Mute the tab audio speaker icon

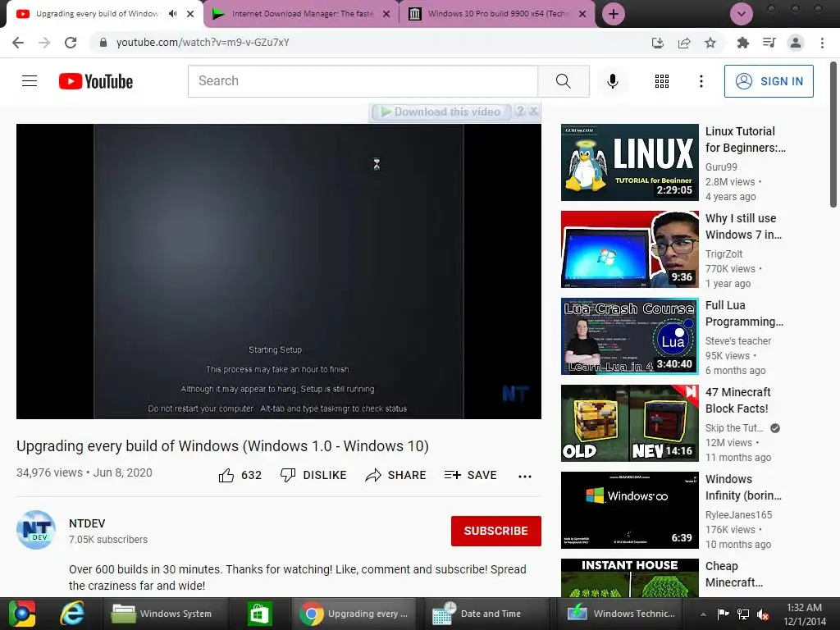(172, 14)
